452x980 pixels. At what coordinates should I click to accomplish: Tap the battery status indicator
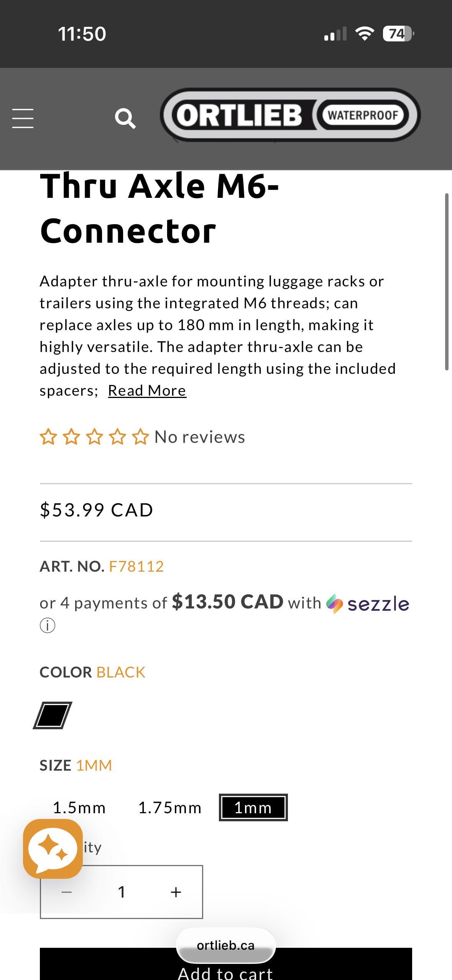point(398,34)
